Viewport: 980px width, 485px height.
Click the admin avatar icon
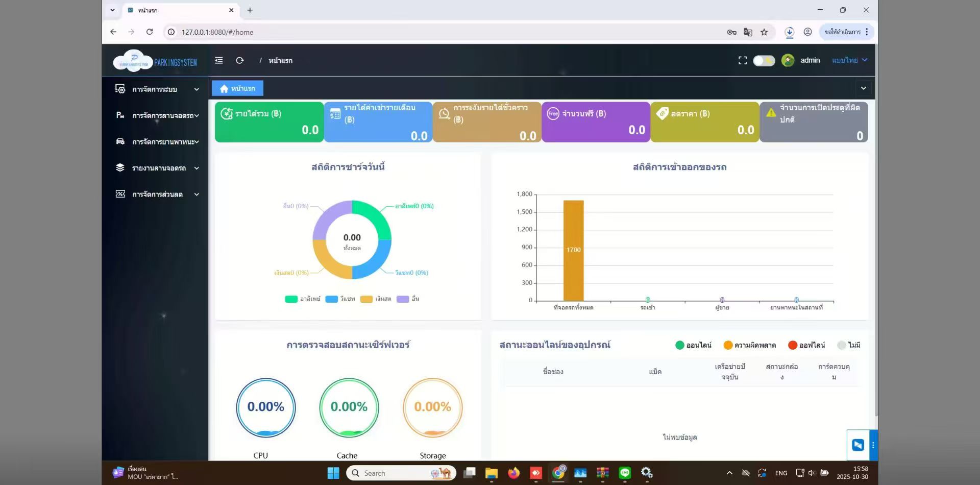click(x=788, y=60)
